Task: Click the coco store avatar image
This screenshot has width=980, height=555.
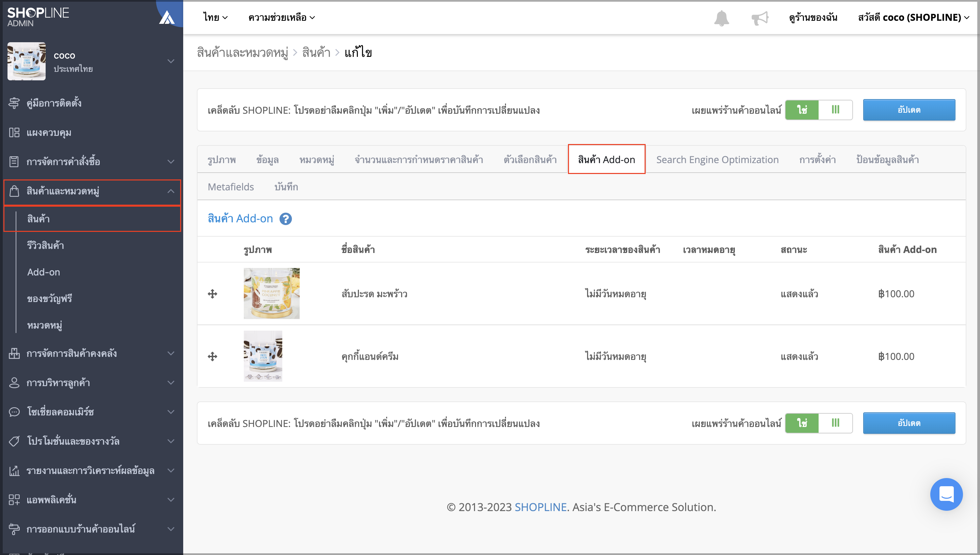Action: 26,61
